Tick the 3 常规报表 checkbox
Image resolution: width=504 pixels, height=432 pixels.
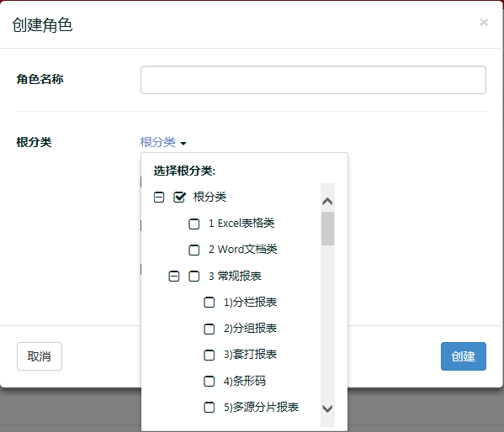point(194,277)
